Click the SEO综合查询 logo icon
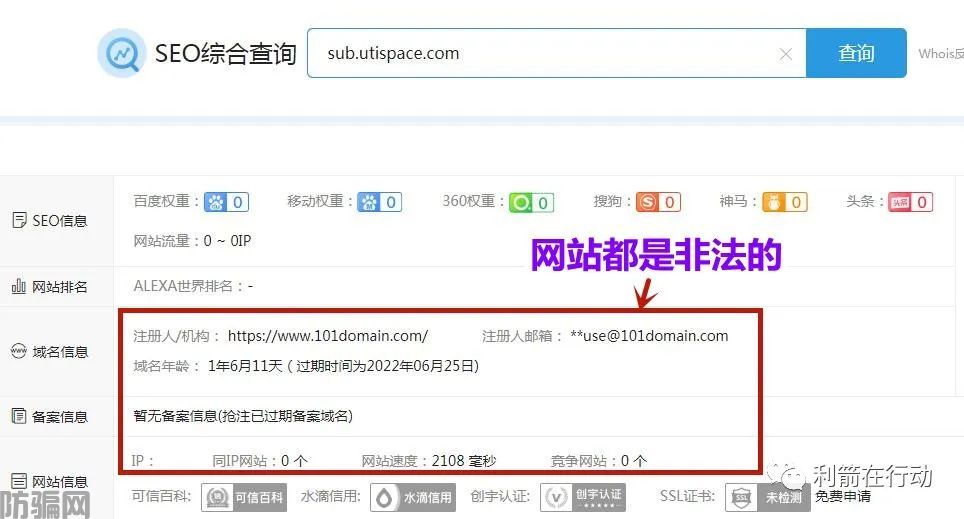 [122, 53]
